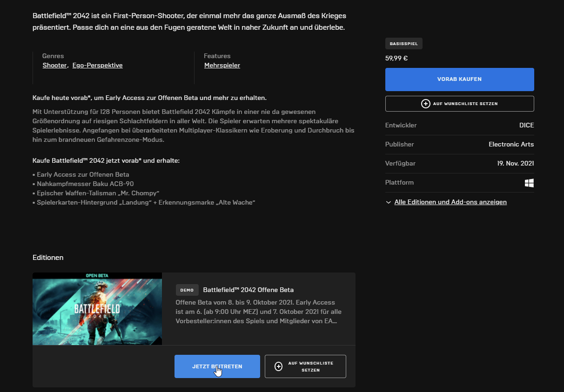Click the BASISSPIEL badge above the price
The image size is (564, 392).
pos(403,44)
